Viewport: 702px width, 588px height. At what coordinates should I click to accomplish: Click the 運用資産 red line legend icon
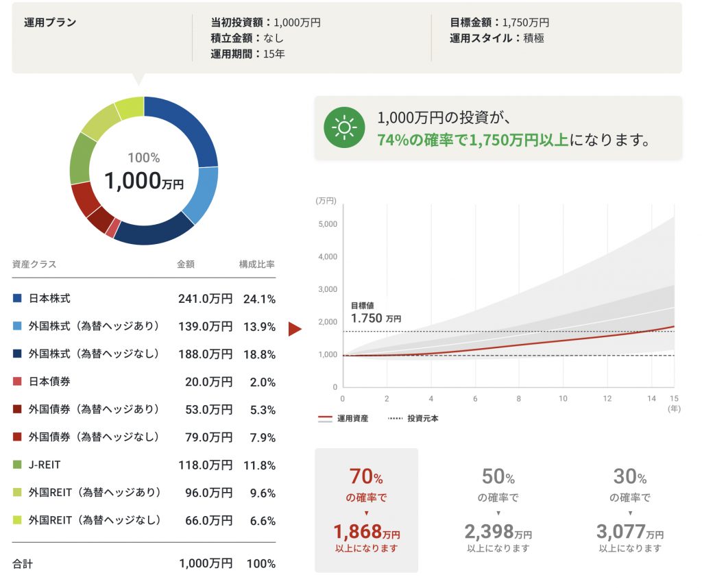point(325,418)
